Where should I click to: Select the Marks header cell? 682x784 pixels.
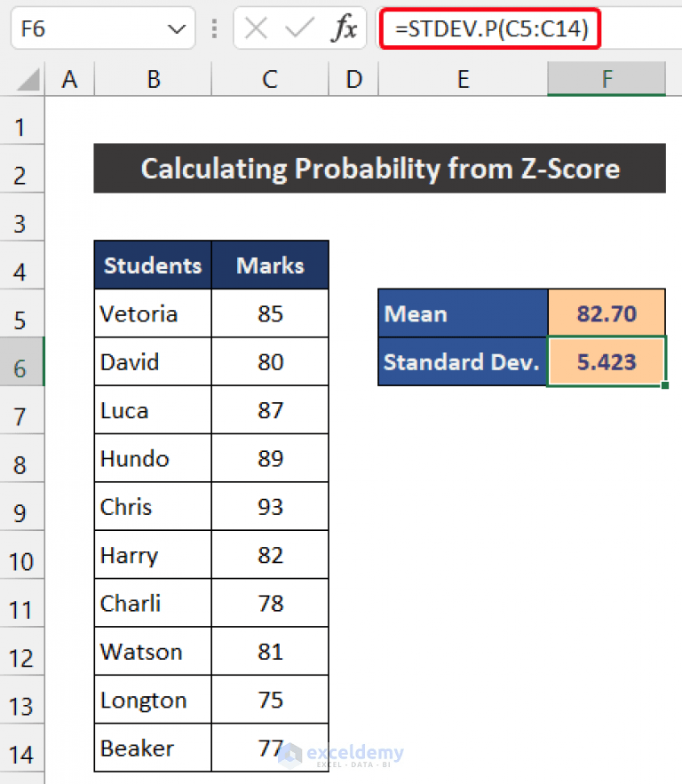click(270, 265)
